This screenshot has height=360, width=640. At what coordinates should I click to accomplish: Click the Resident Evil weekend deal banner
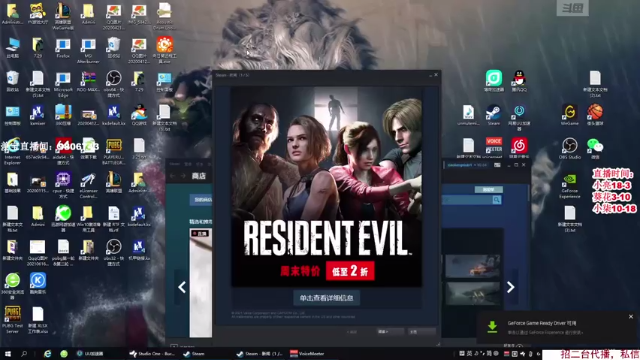click(327, 187)
